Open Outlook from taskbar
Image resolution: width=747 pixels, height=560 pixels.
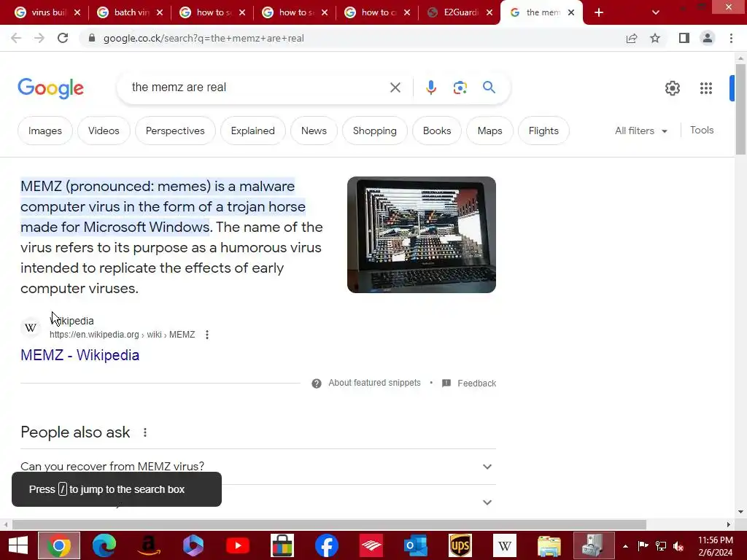pyautogui.click(x=415, y=545)
